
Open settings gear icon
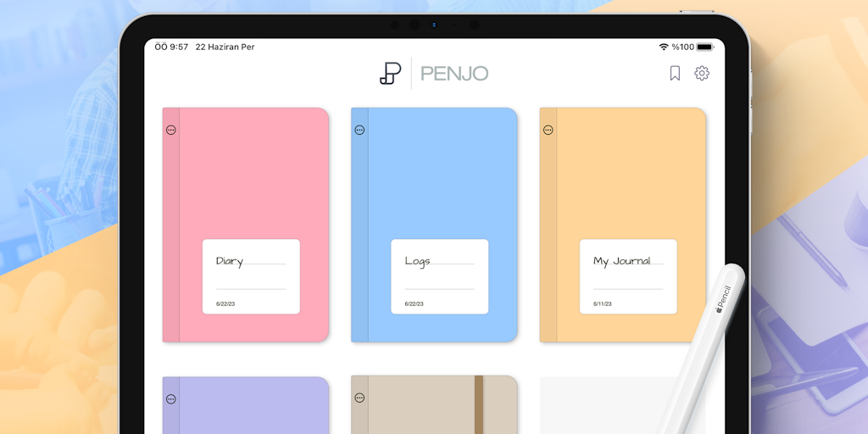[702, 73]
